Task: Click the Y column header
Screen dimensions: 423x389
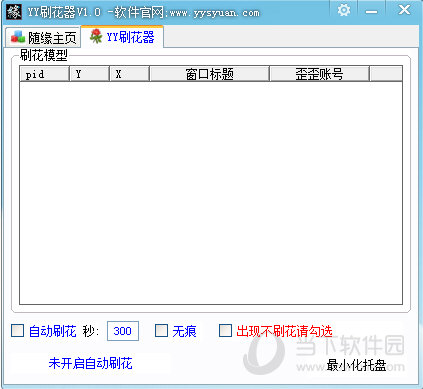Action: (89, 74)
